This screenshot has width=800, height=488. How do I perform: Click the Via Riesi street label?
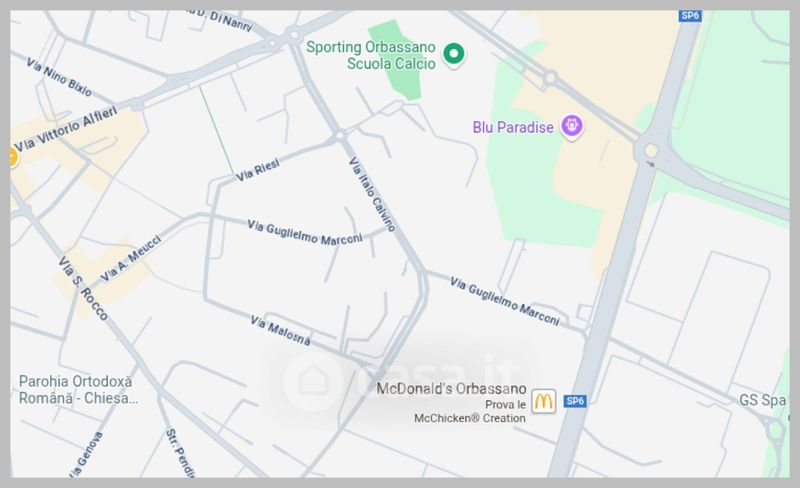(258, 170)
